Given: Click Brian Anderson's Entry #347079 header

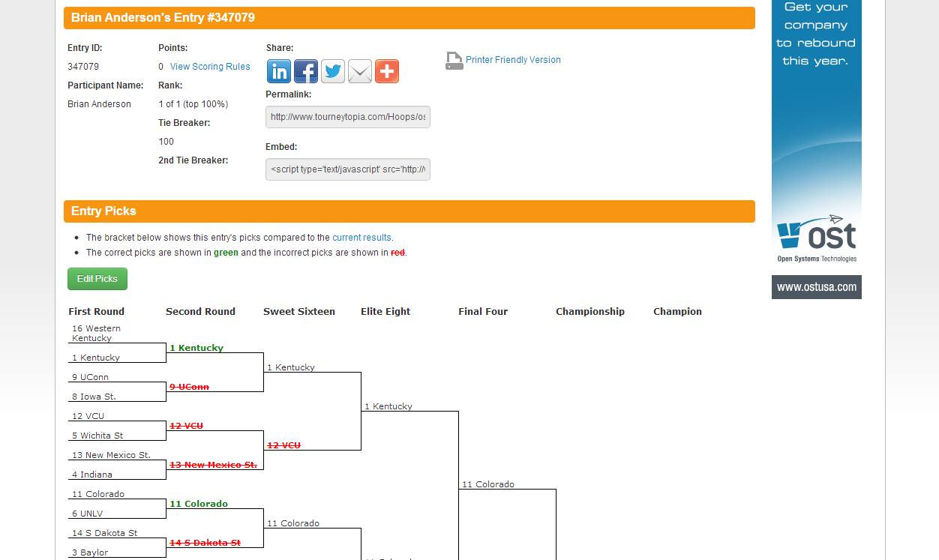Looking at the screenshot, I should tap(409, 18).
